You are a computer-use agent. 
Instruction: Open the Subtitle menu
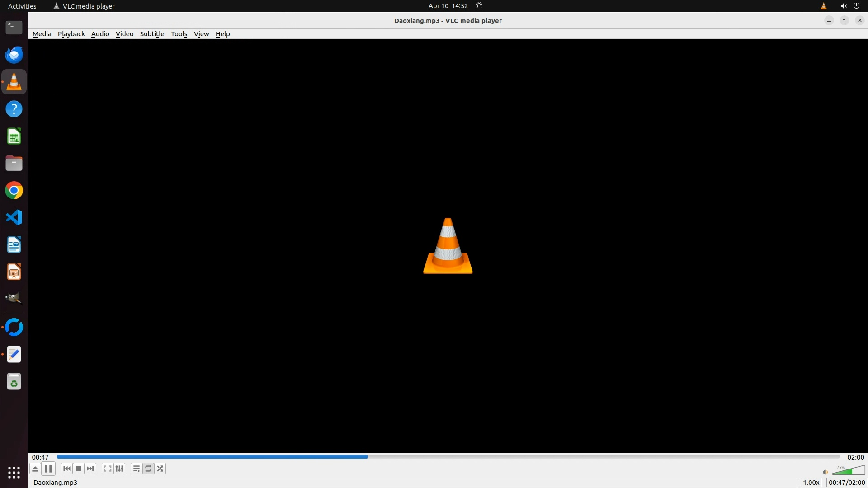(x=152, y=34)
